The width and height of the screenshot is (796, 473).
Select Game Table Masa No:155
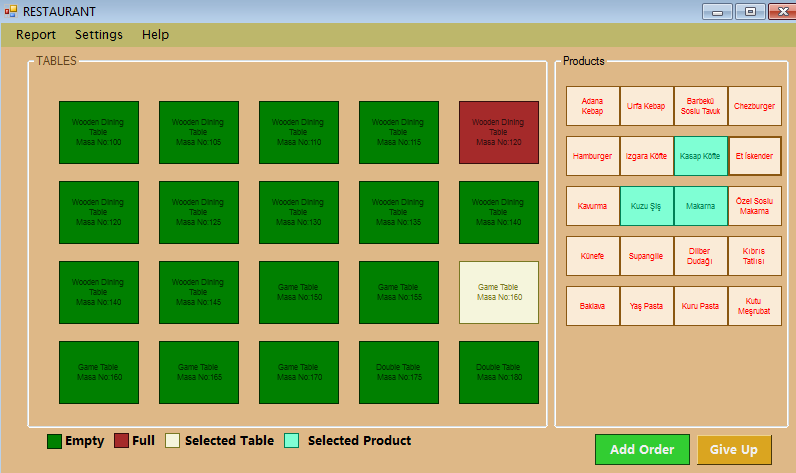point(399,292)
